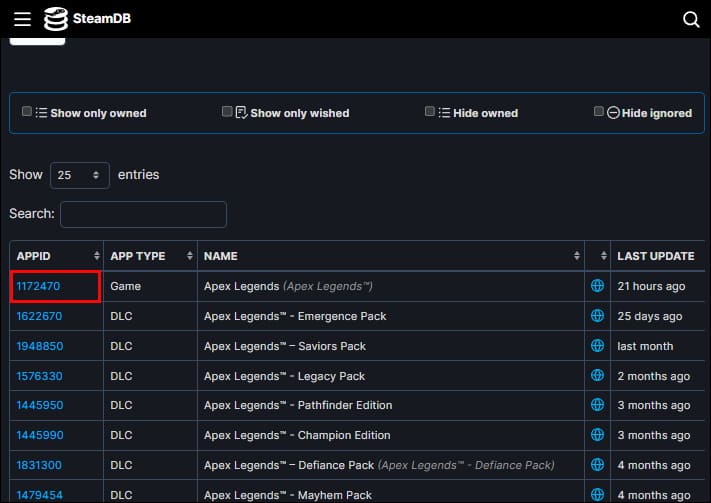Image resolution: width=711 pixels, height=503 pixels.
Task: Click globe icon for Legacy Pack row
Action: click(597, 376)
